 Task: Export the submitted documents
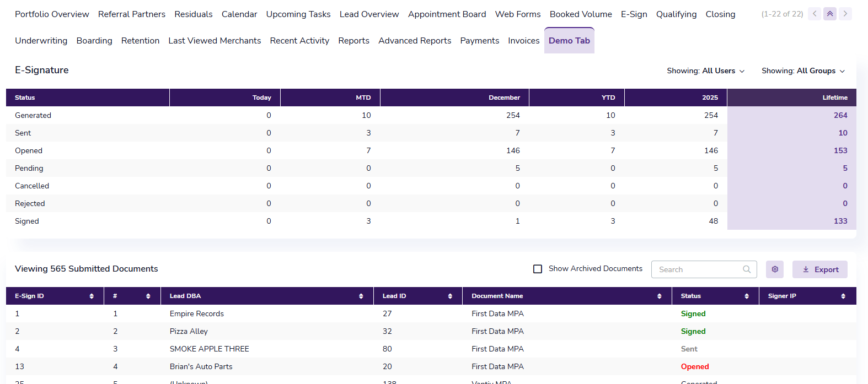820,269
